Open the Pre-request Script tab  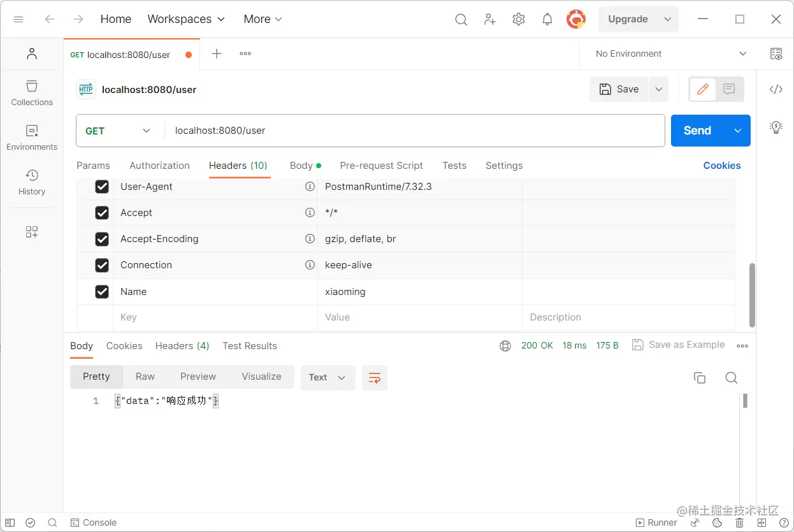[x=381, y=166]
